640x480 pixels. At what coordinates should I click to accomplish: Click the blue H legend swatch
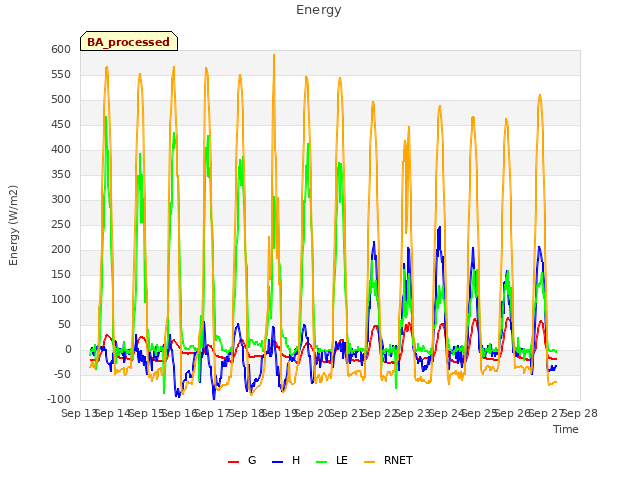[277, 462]
